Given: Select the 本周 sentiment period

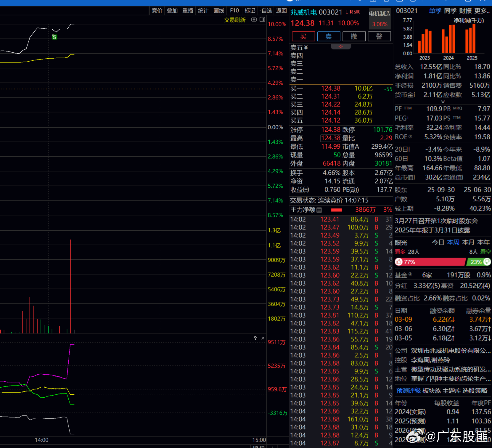Looking at the screenshot, I should [453, 243].
